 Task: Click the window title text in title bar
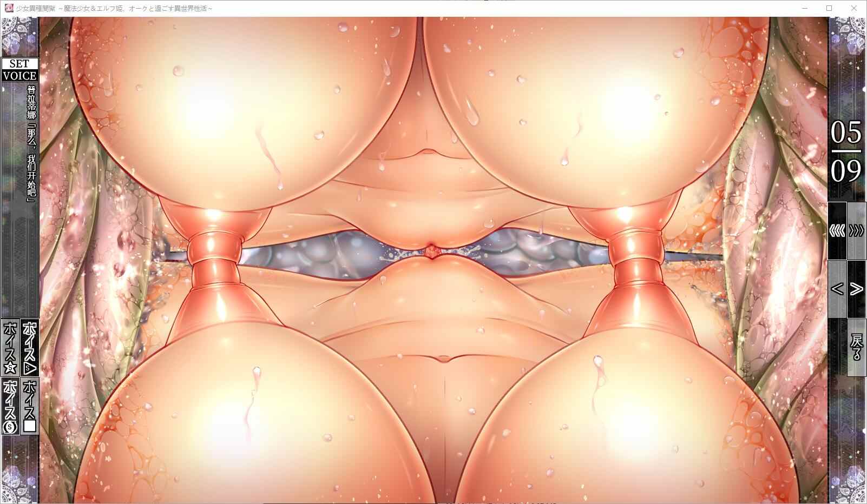click(x=115, y=8)
